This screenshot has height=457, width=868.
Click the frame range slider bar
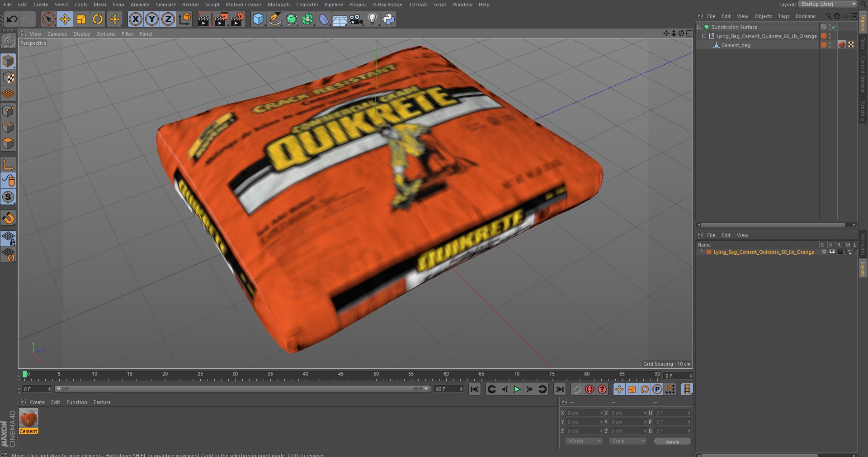242,389
